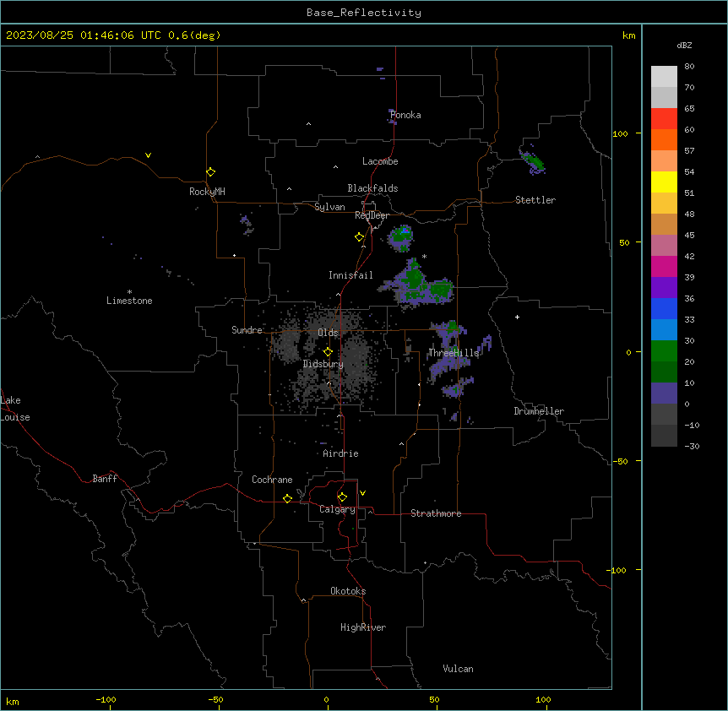Click the purple 39-36 dBZ legend swatch
Screen dimensions: 728x711
tap(664, 288)
